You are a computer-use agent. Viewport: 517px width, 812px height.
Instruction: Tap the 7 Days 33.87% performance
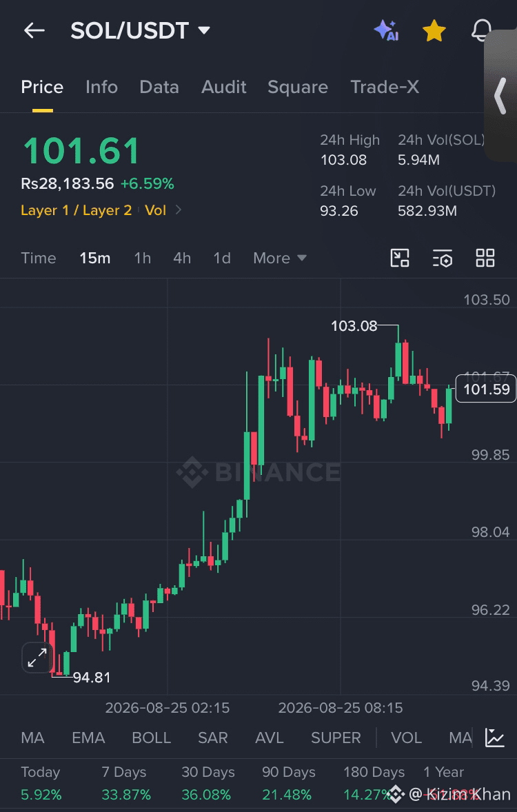pos(126,783)
